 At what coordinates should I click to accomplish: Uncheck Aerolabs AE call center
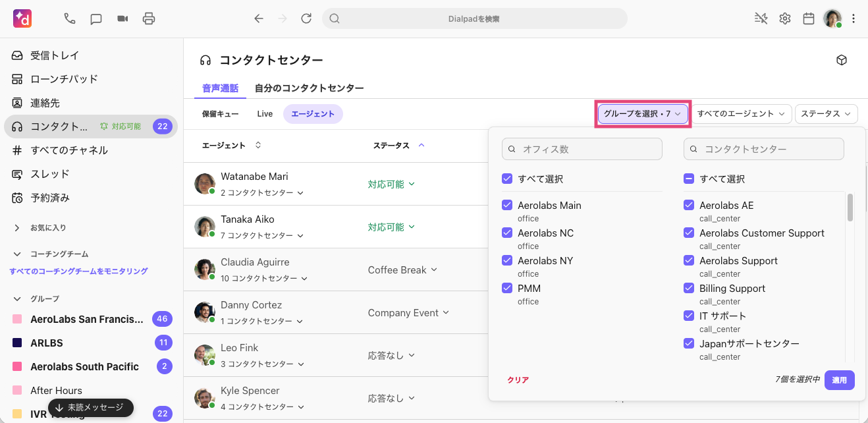pyautogui.click(x=688, y=205)
